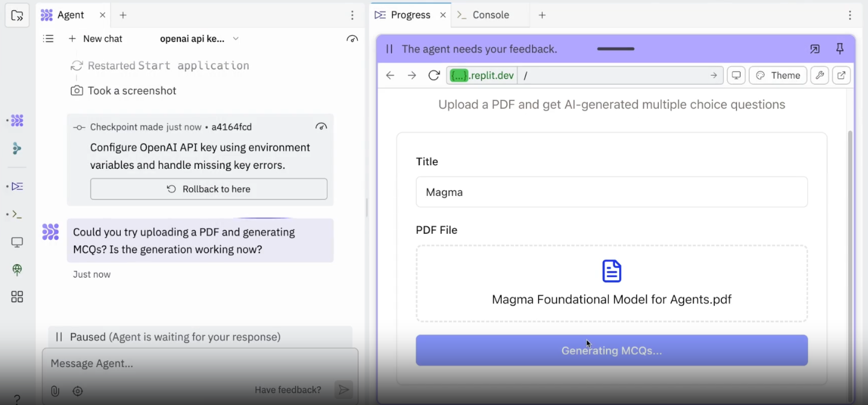Open the chat history list icon
The height and width of the screenshot is (405, 868).
[x=49, y=38]
